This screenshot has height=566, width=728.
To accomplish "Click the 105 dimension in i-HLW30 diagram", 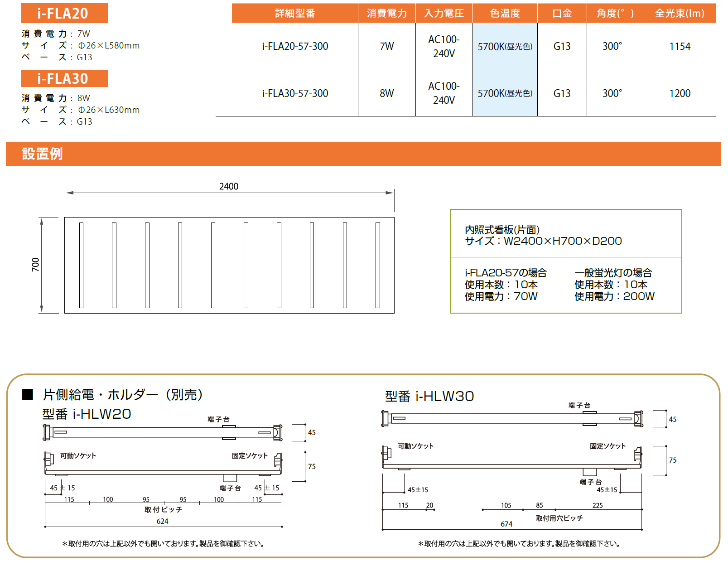I will click(x=506, y=505).
